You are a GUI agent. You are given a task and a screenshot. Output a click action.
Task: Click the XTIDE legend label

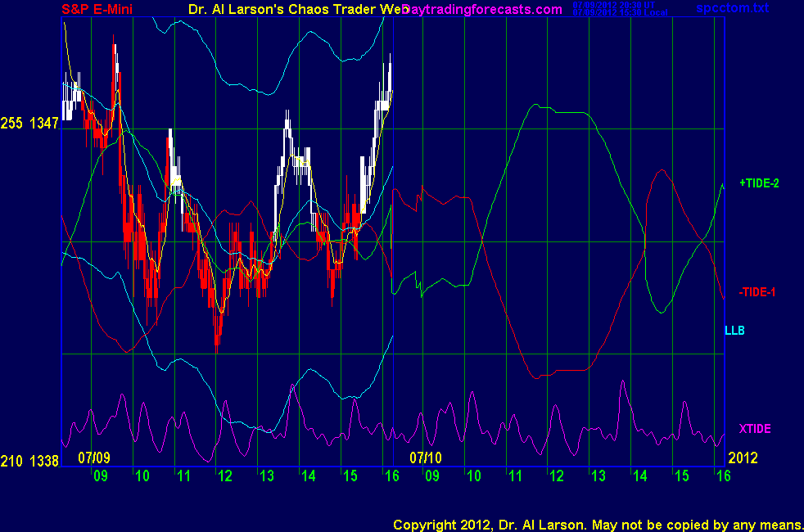click(x=754, y=428)
